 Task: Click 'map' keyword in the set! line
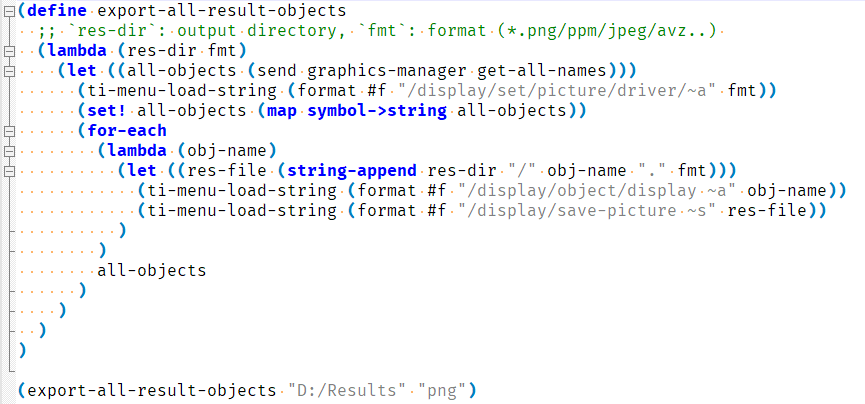pyautogui.click(x=282, y=110)
